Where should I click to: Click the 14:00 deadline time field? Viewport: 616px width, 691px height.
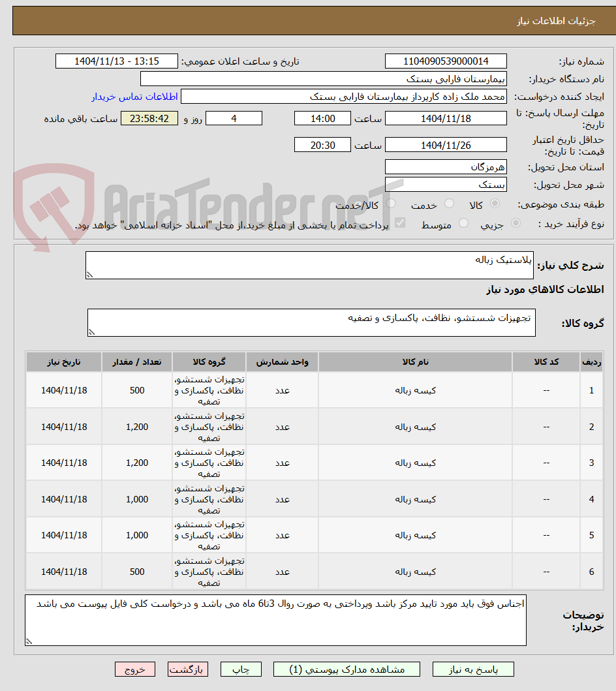point(322,119)
